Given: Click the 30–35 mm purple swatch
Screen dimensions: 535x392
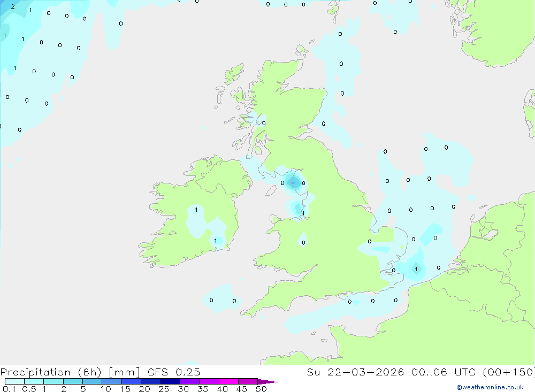Looking at the screenshot, I should [190, 381].
